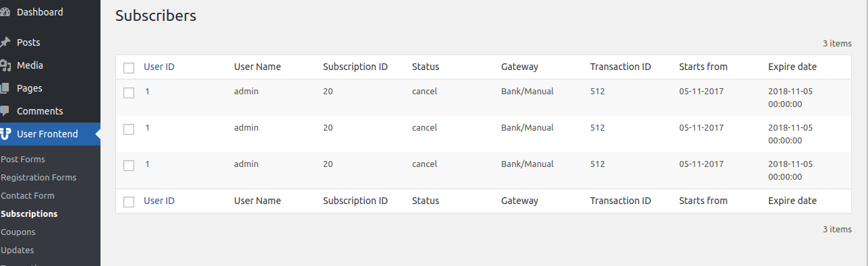Toggle select-all checkbox in table header
868x266 pixels.
[129, 67]
